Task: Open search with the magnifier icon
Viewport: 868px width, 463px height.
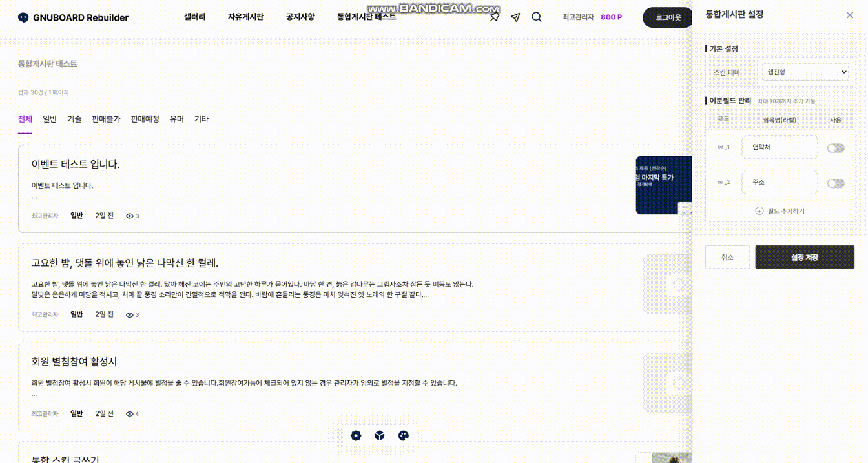Action: point(536,17)
